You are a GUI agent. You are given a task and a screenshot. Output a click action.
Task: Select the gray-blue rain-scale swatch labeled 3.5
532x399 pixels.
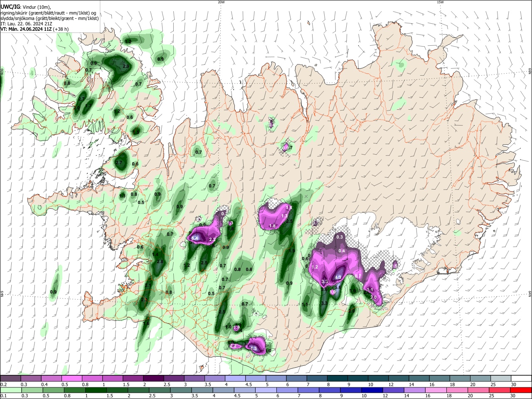click(202, 390)
